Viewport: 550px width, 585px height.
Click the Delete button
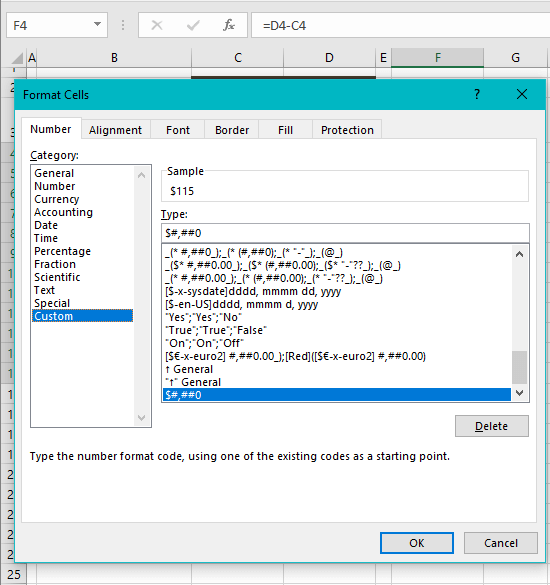click(x=491, y=426)
